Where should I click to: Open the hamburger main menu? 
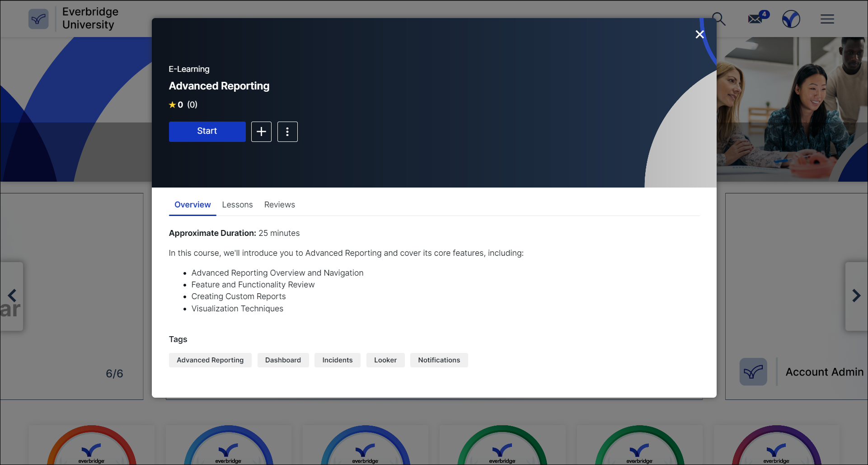tap(827, 19)
